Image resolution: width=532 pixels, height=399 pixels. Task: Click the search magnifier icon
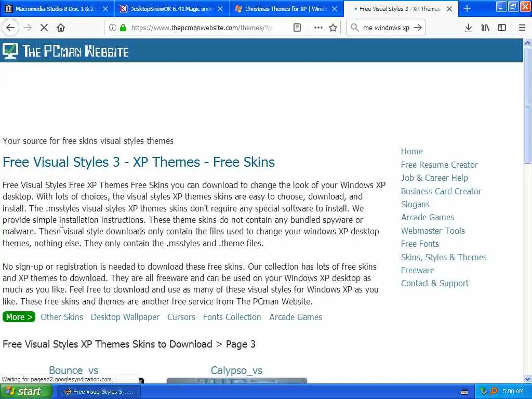click(x=354, y=28)
